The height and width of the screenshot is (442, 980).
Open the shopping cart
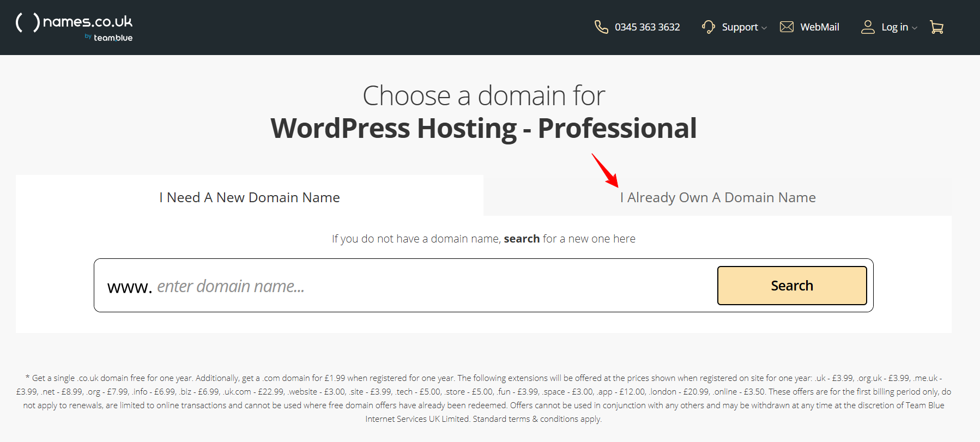936,27
